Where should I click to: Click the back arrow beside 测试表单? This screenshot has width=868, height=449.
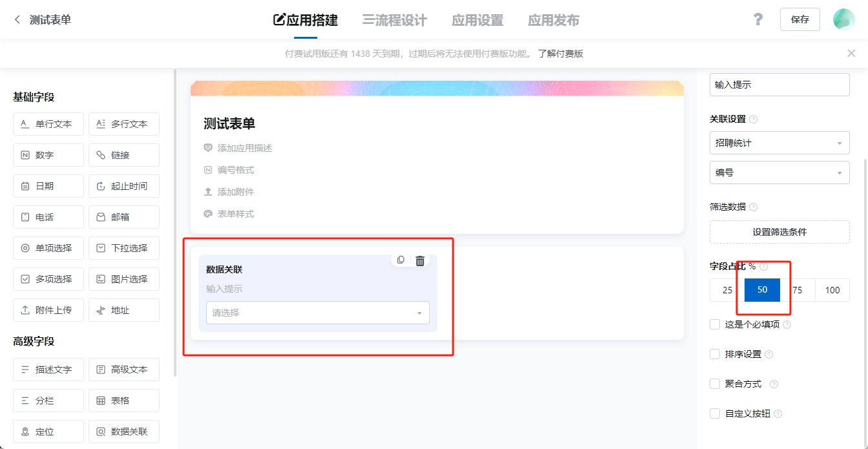coord(17,20)
